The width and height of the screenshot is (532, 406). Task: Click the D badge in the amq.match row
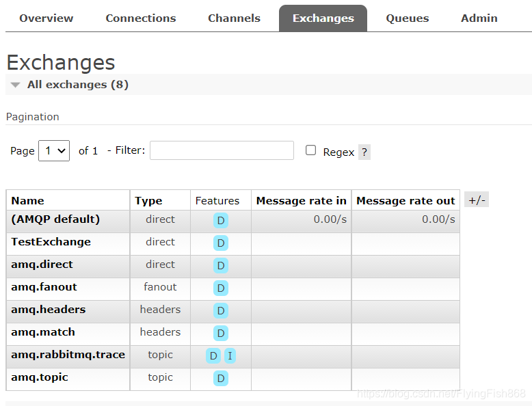point(221,334)
